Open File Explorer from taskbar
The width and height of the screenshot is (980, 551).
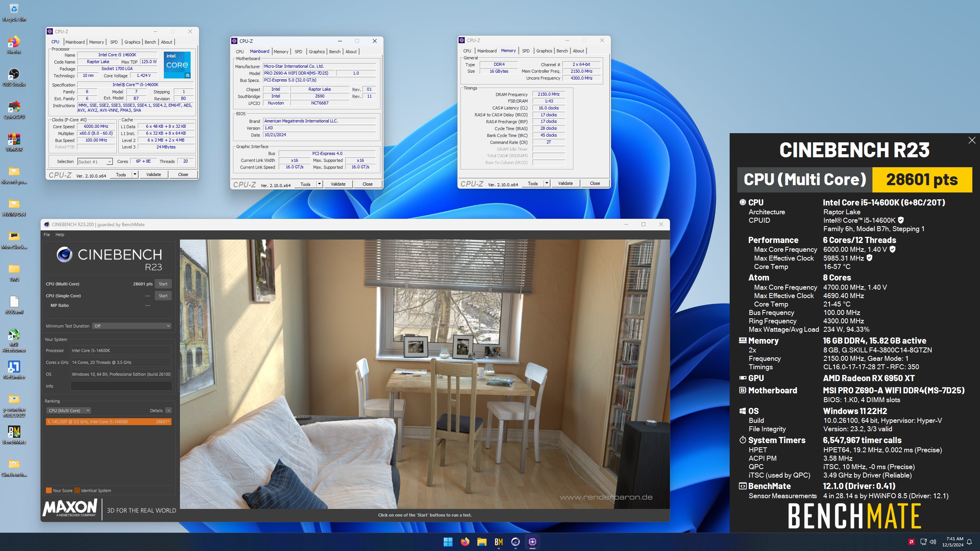[x=482, y=542]
